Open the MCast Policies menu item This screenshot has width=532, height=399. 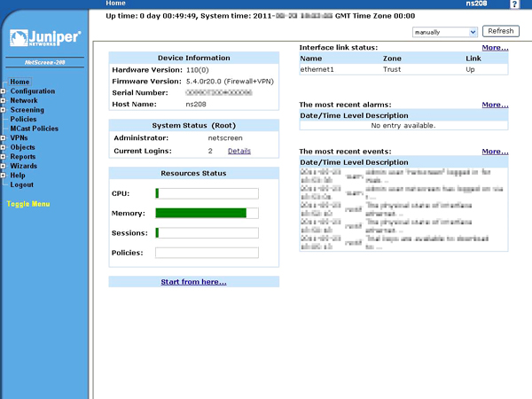pyautogui.click(x=35, y=129)
